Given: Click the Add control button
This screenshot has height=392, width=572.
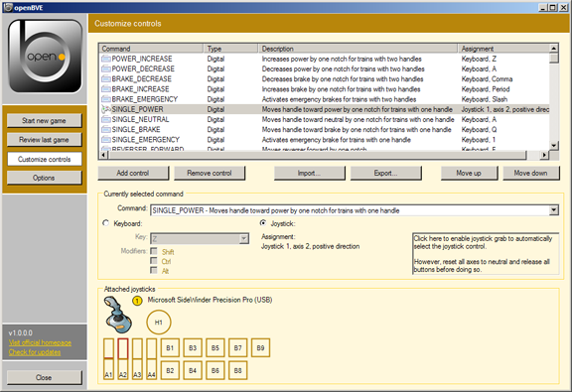Looking at the screenshot, I should [x=133, y=174].
